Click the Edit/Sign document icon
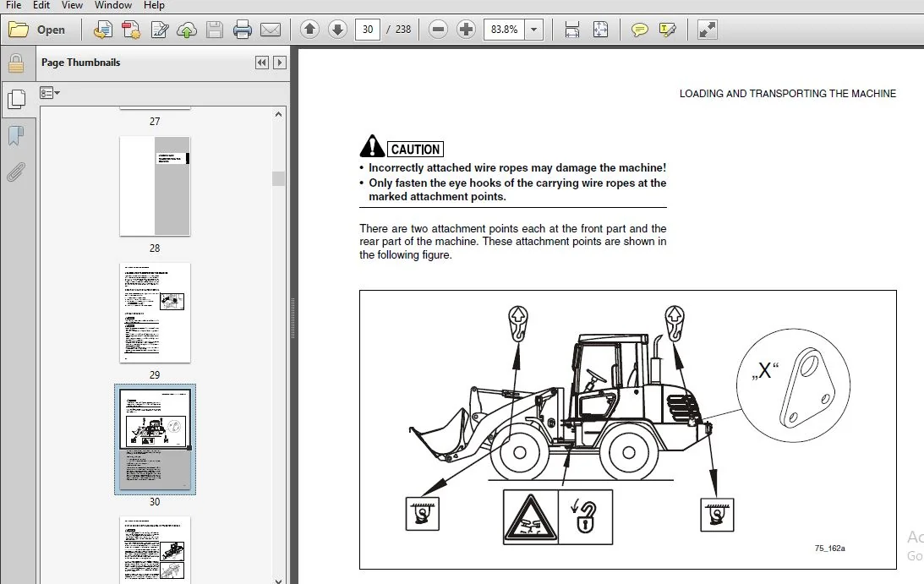Image resolution: width=924 pixels, height=584 pixels. pyautogui.click(x=159, y=30)
